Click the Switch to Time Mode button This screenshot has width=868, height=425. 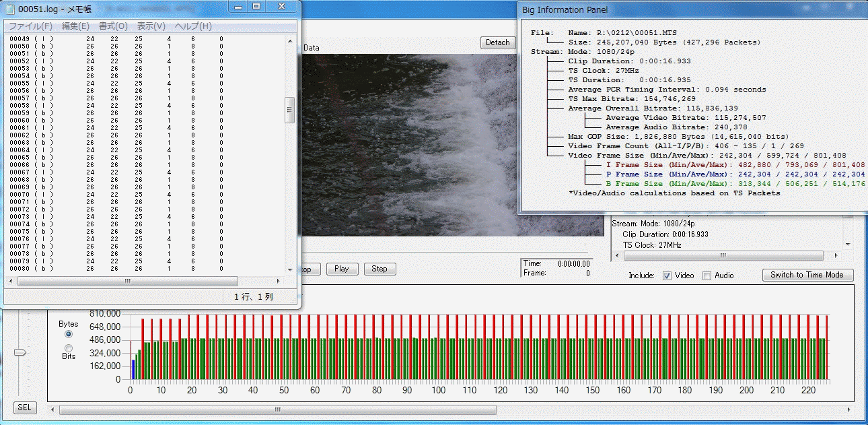pos(807,275)
